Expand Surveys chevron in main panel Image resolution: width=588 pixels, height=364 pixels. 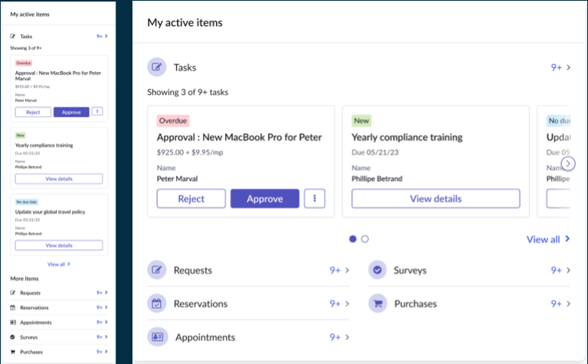click(569, 270)
